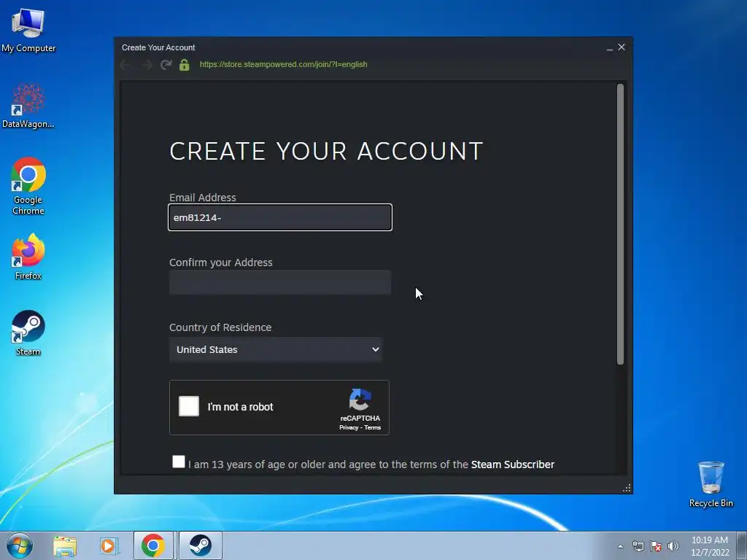The image size is (747, 560).
Task: Open the reCAPTCHA Privacy link
Action: pyautogui.click(x=348, y=427)
